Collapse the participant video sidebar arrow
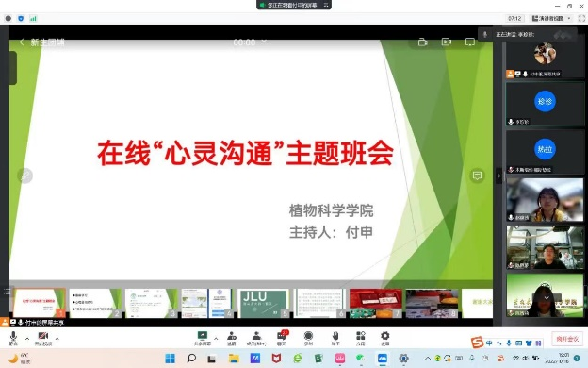Image resolution: width=588 pixels, height=368 pixels. (498, 176)
